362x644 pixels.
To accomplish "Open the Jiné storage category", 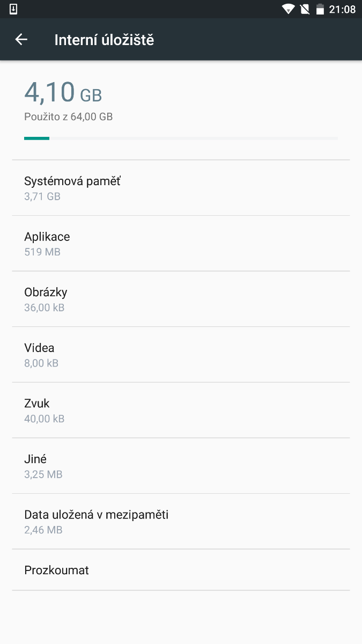I will click(x=181, y=466).
